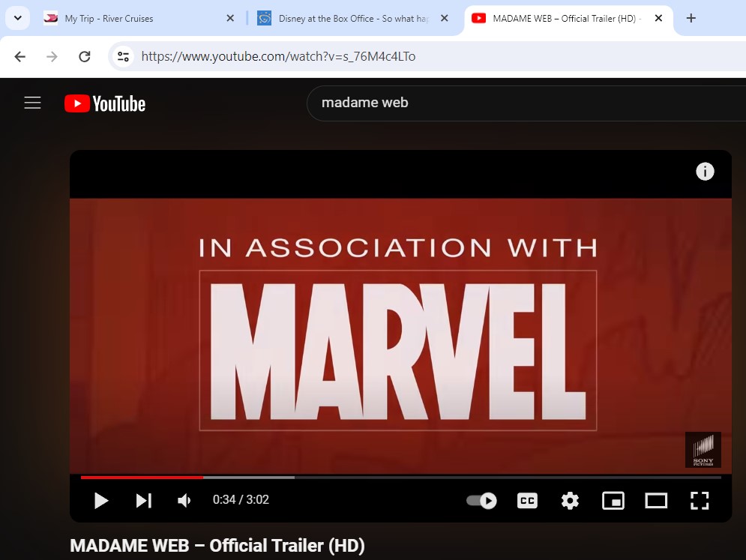This screenshot has height=560, width=746.
Task: Open a new browser tab
Action: pos(691,18)
